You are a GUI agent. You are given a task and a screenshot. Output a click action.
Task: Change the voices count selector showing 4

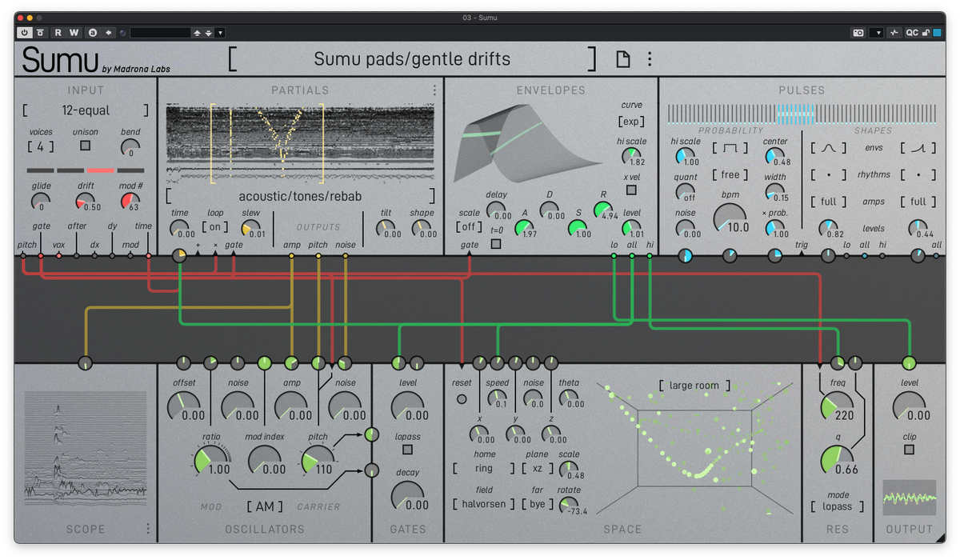(x=40, y=147)
